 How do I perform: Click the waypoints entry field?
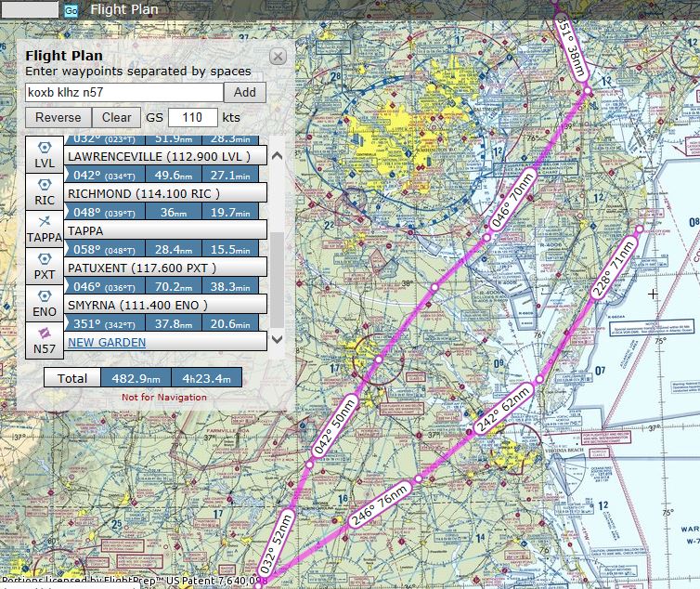[x=124, y=93]
